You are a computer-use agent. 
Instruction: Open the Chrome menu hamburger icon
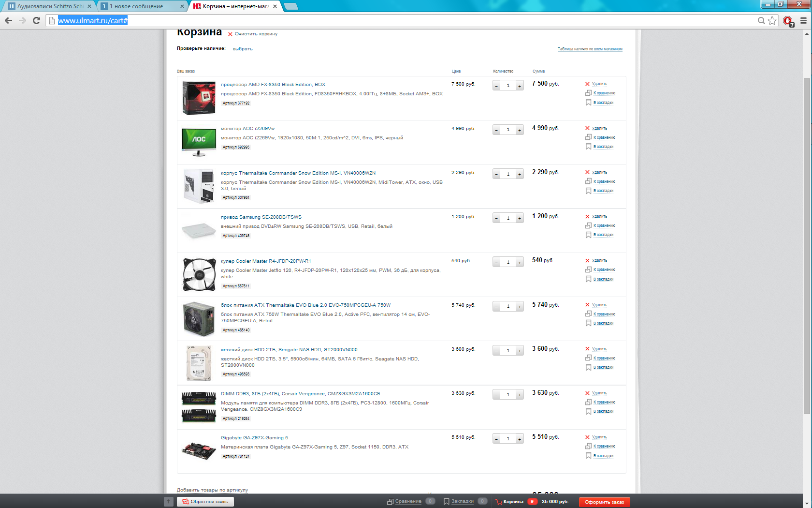click(x=803, y=20)
